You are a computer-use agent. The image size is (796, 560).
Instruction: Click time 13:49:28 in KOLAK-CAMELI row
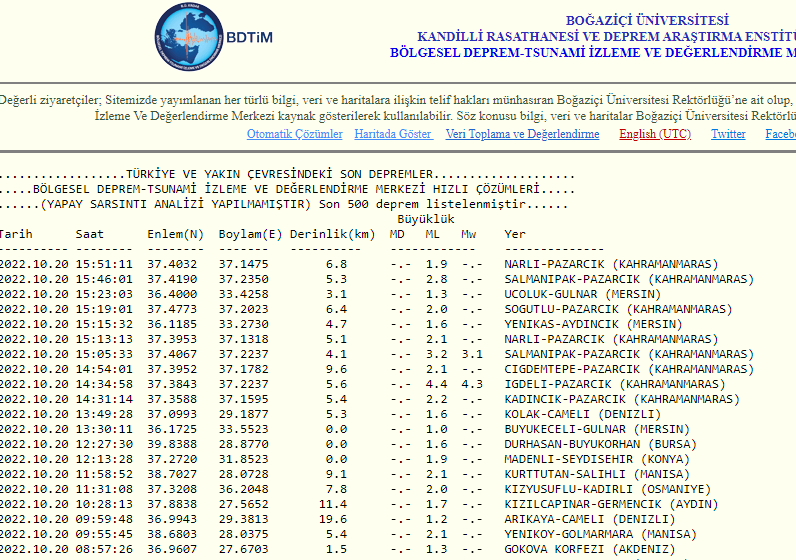click(104, 414)
